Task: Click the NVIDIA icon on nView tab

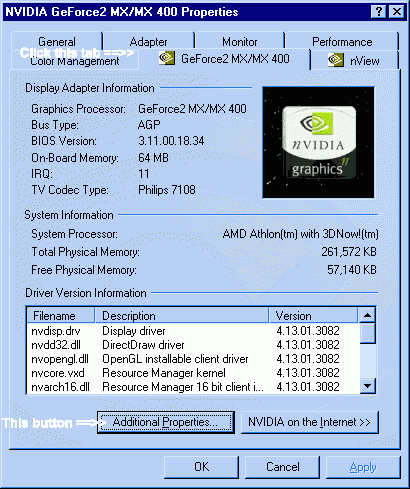Action: [336, 60]
